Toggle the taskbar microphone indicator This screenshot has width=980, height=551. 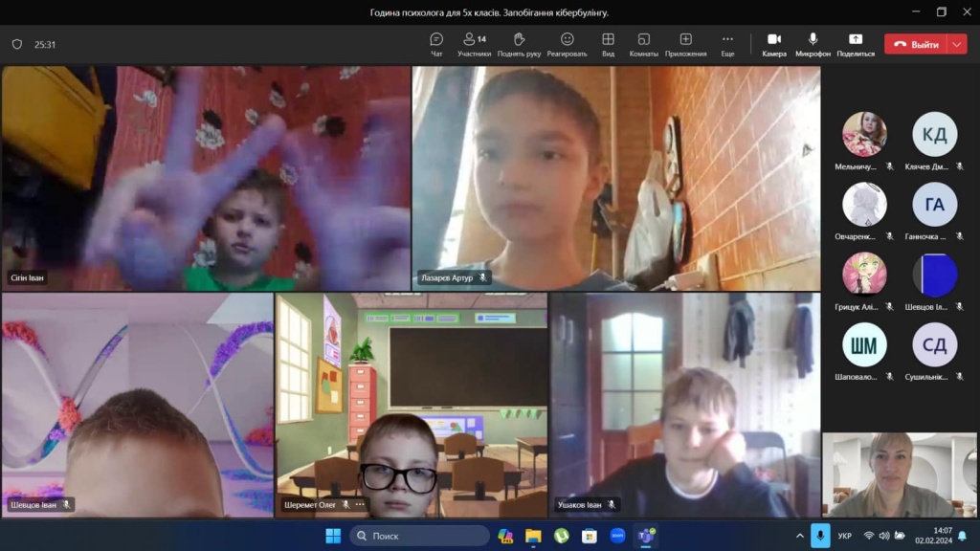[820, 536]
